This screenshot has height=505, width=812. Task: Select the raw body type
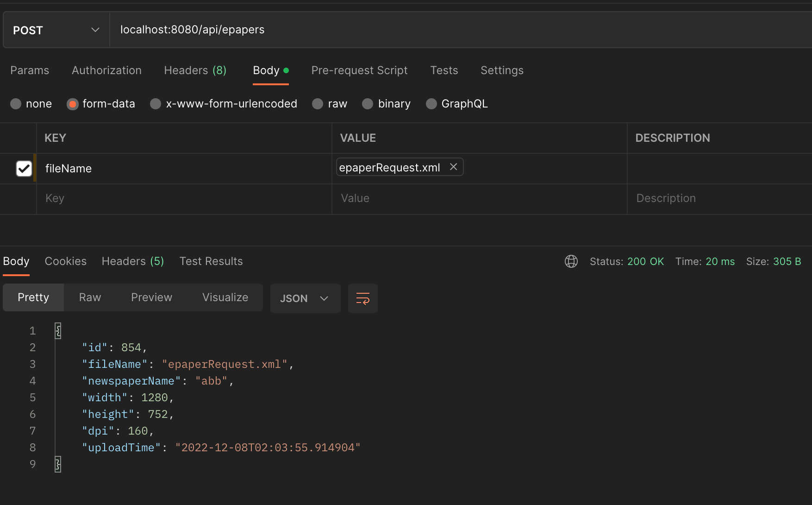330,104
